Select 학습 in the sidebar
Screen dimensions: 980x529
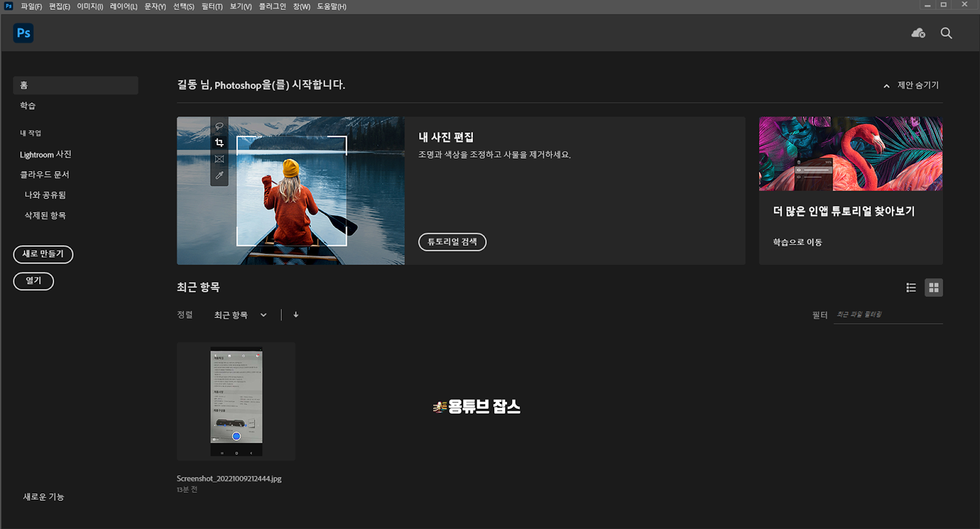click(x=28, y=105)
